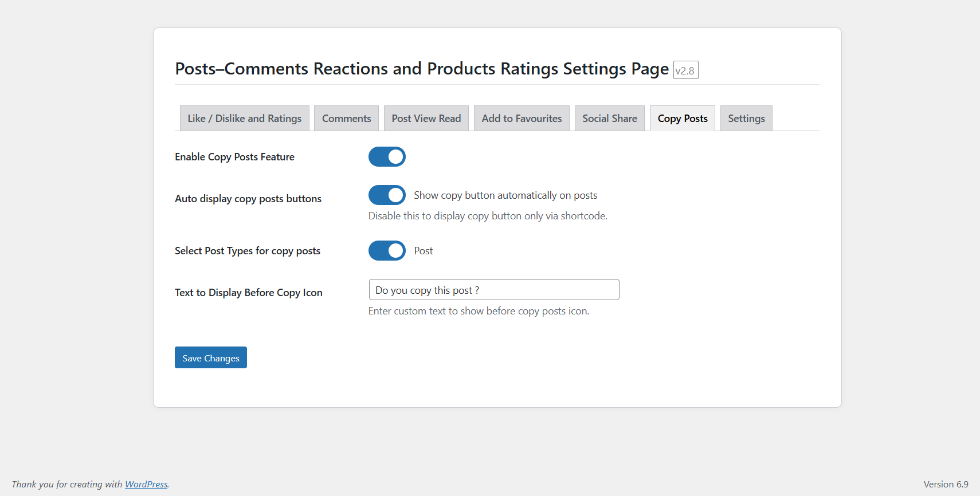The image size is (980, 496).
Task: Click the Copy Posts tab
Action: click(682, 119)
